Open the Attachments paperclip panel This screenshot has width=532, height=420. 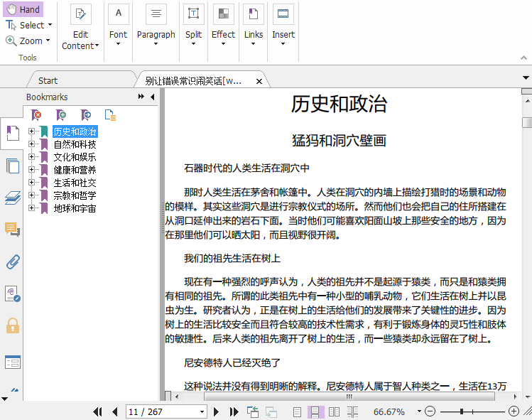[12, 261]
